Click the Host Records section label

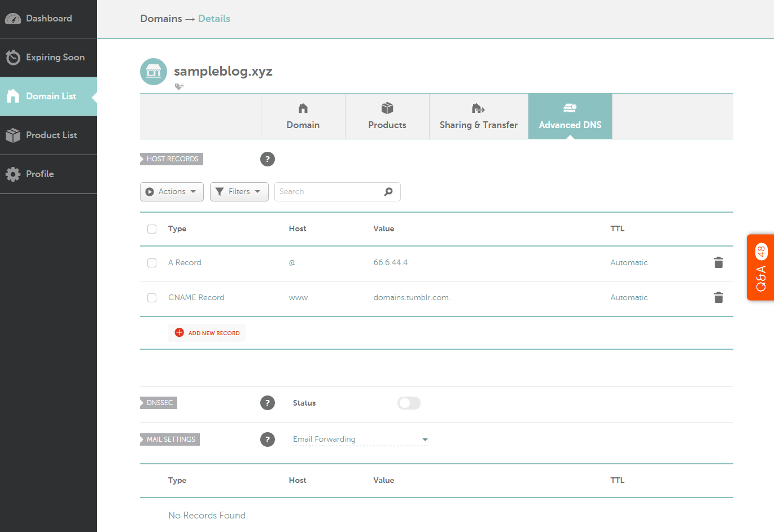172,159
